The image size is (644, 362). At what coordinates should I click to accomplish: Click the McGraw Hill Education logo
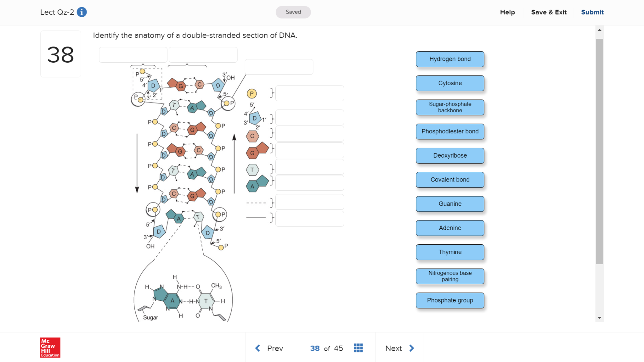[x=50, y=348]
